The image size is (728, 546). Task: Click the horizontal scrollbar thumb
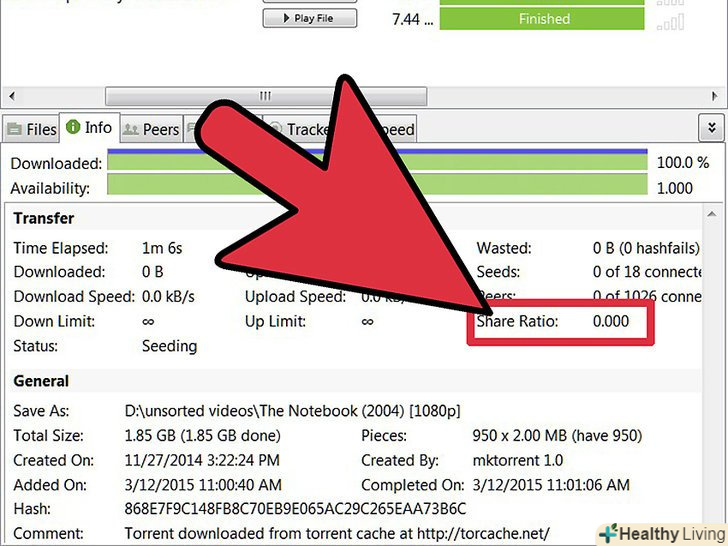coord(266,96)
